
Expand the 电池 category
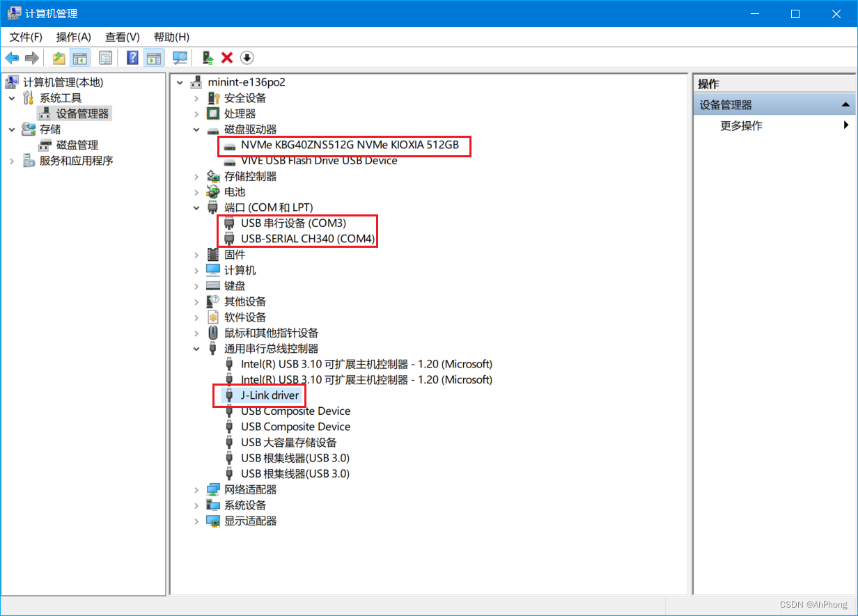(x=197, y=192)
